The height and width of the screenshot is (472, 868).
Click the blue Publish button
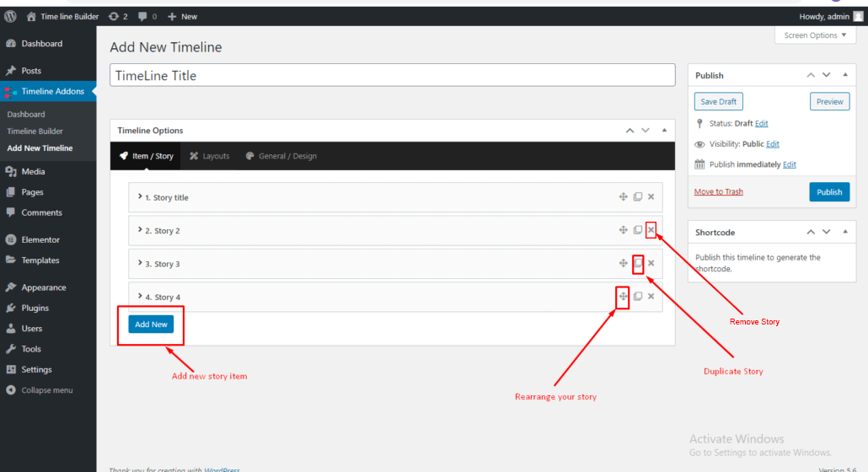point(829,192)
